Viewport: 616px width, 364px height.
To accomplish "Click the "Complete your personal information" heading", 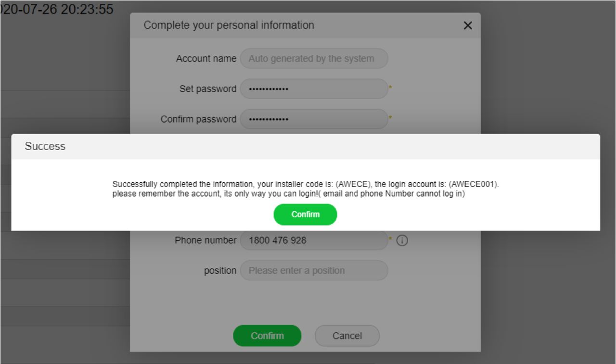I will (229, 25).
